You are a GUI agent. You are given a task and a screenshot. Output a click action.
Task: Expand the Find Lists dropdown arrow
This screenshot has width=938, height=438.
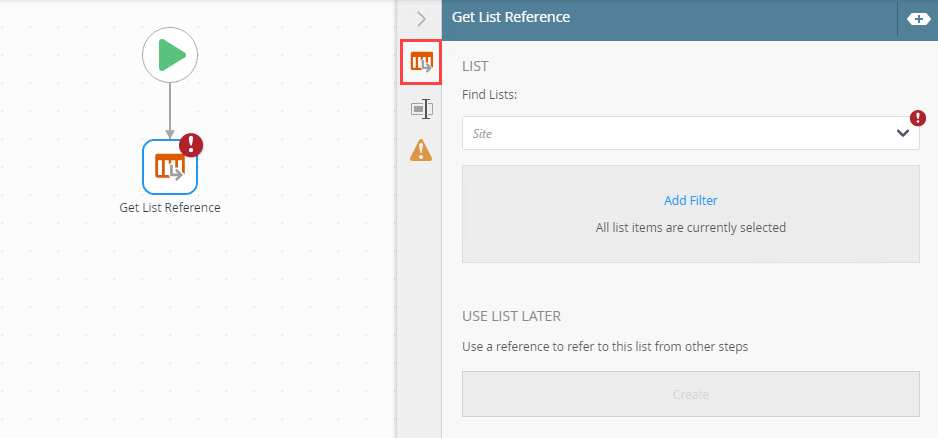coord(902,133)
